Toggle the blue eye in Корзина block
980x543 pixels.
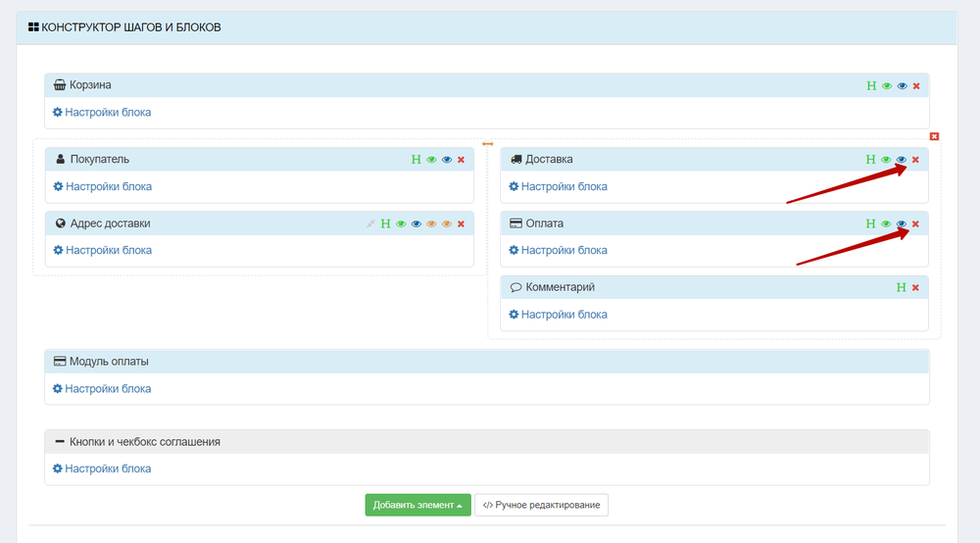click(902, 86)
